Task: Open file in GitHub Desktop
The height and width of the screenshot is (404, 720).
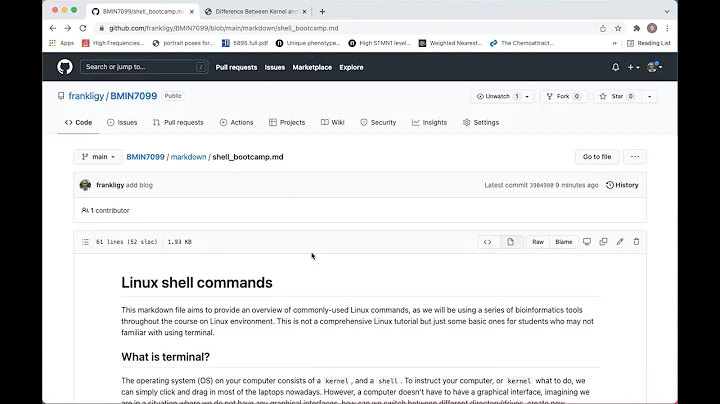Action: point(587,242)
